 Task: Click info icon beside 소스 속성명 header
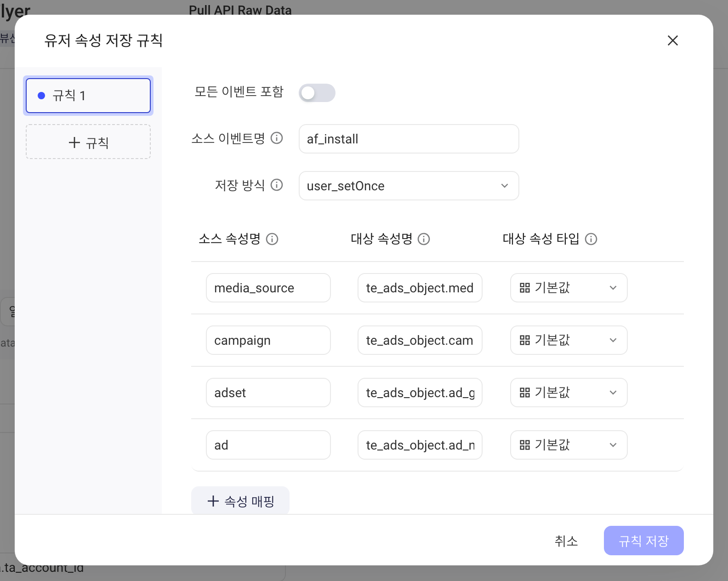click(x=272, y=239)
